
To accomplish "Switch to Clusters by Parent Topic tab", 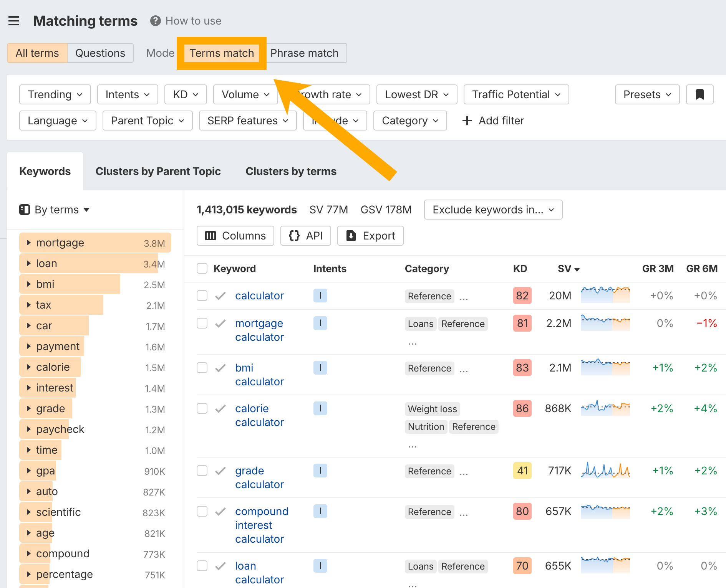I will coord(158,171).
